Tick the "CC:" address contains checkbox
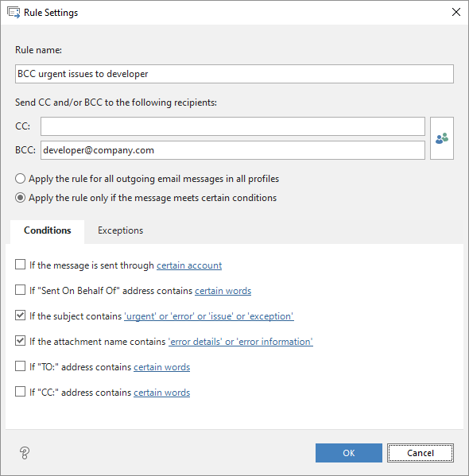The image size is (469, 476). pos(21,392)
